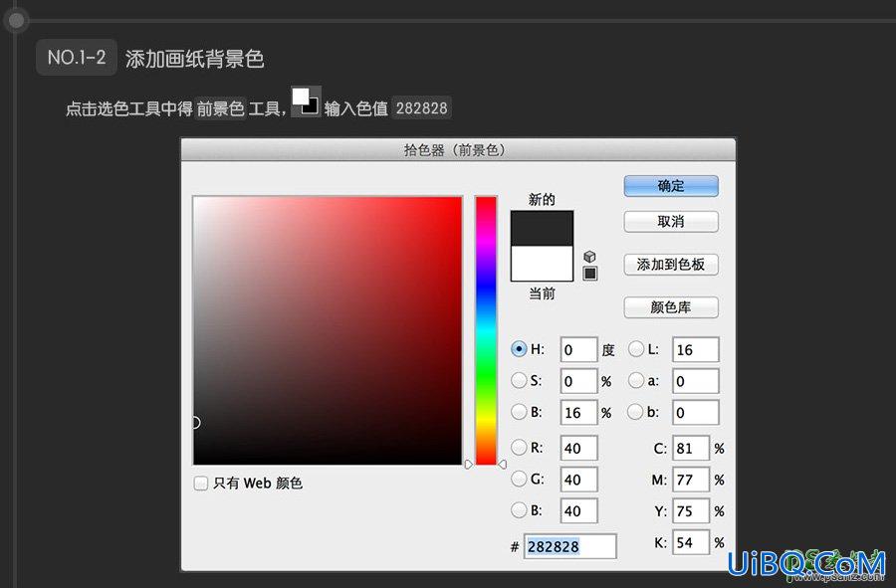
Task: Click the Lab a value field
Action: [696, 381]
